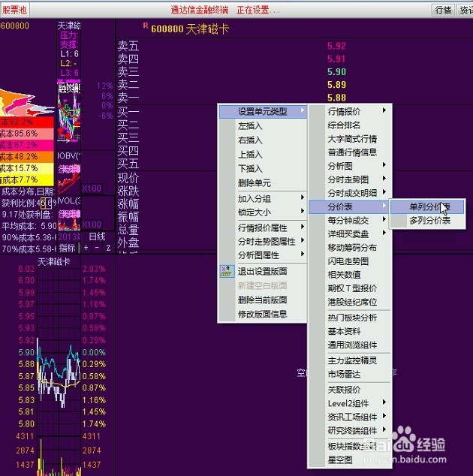Screen dimensions: 473x476
Task: Click the 日线 period label
Action: [x=97, y=236]
